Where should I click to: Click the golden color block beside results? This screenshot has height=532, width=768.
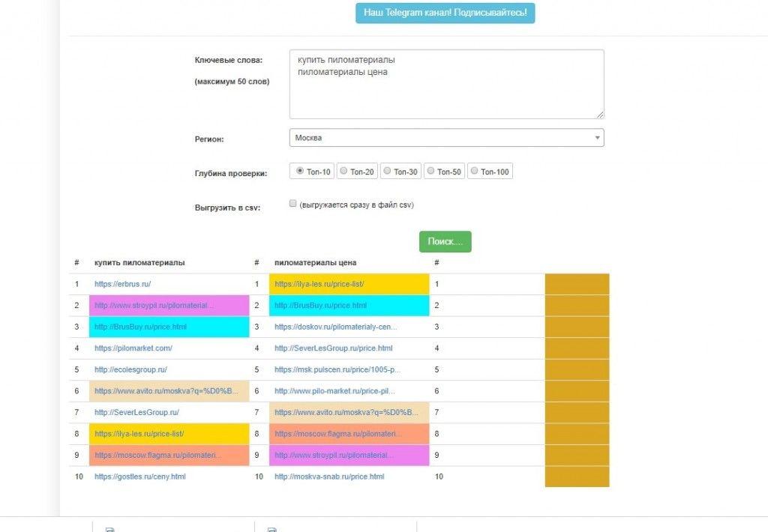pyautogui.click(x=577, y=381)
